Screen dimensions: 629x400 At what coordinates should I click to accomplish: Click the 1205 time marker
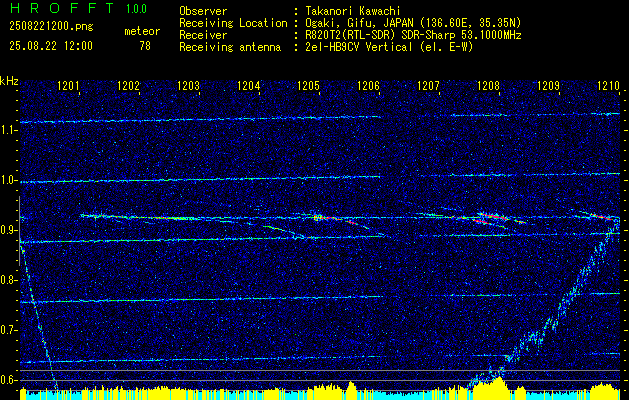point(308,85)
